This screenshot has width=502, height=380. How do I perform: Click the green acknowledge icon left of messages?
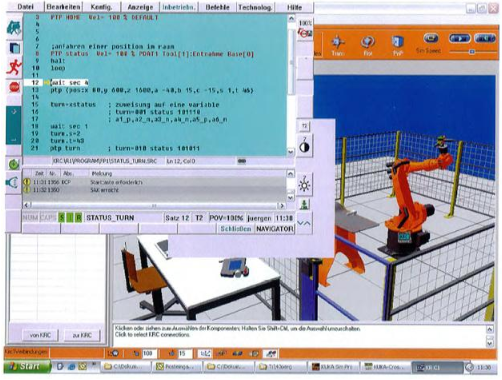click(x=14, y=164)
